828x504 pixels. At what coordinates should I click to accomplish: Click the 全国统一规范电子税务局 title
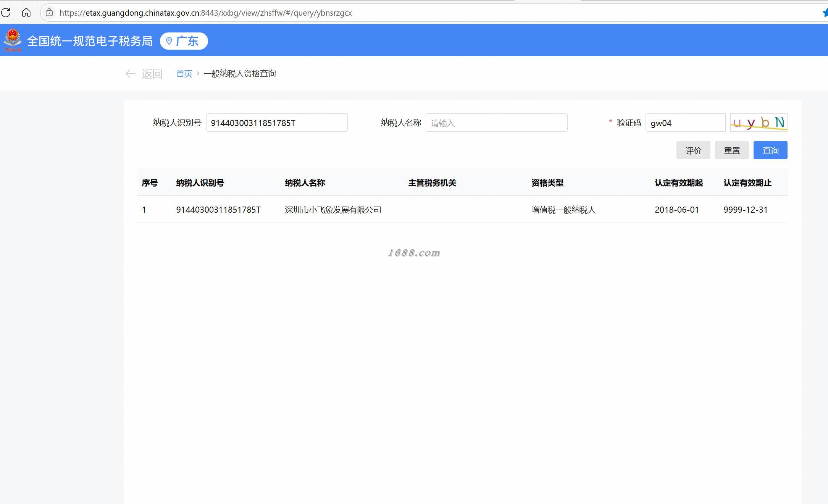[90, 41]
